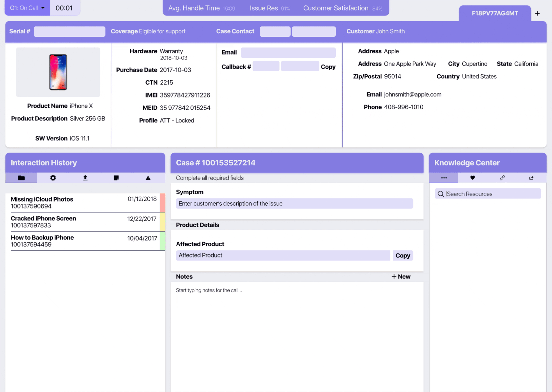Click the Symptom description field

click(294, 204)
